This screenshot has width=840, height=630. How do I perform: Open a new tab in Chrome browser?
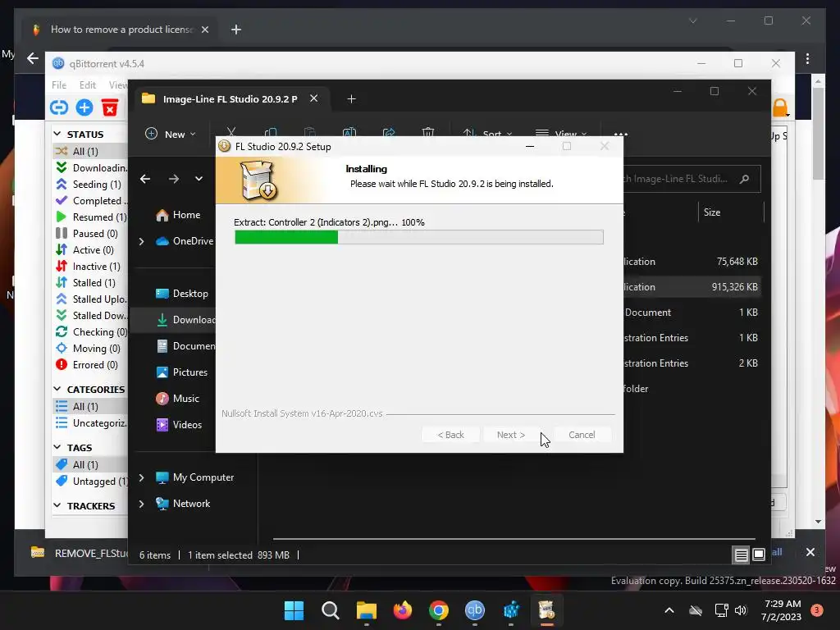pyautogui.click(x=236, y=30)
